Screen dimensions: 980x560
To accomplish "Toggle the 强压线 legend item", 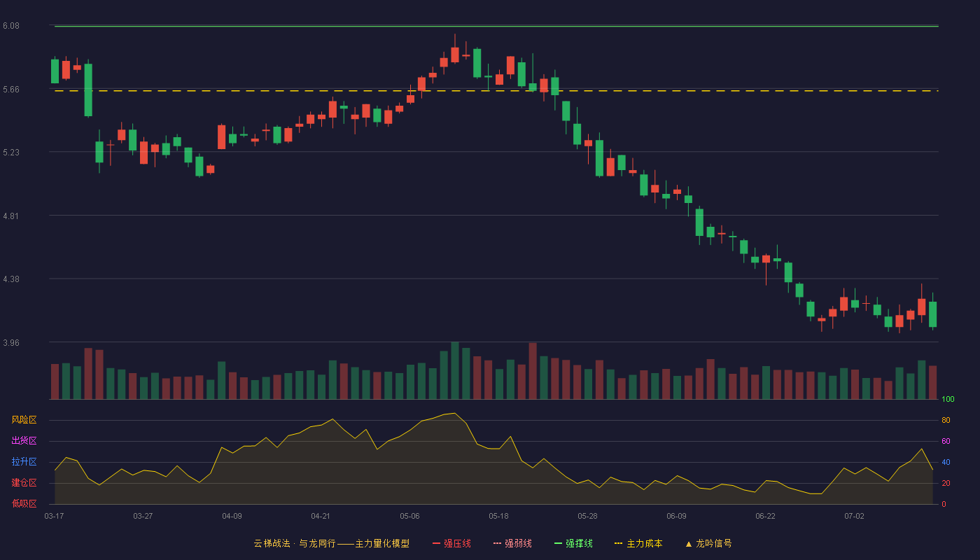I will tap(451, 543).
